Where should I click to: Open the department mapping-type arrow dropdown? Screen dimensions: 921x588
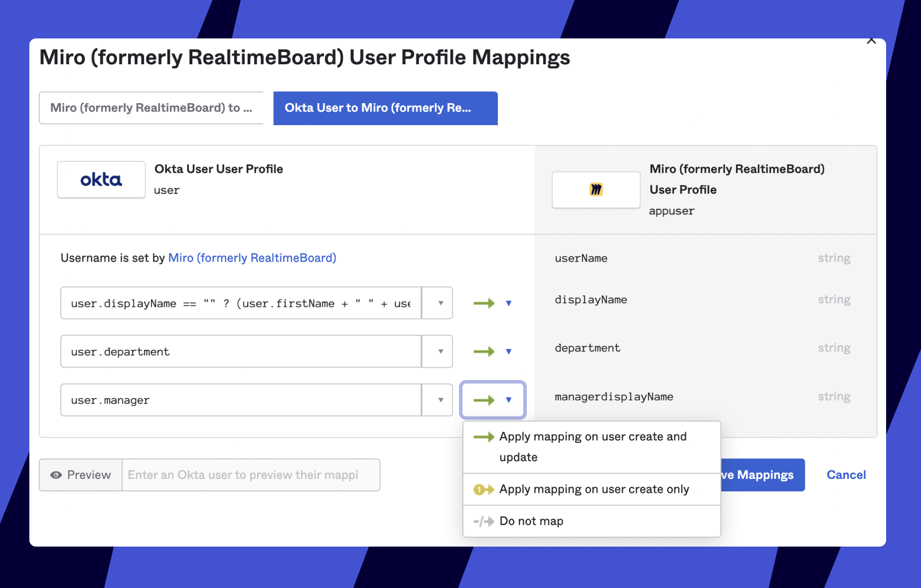pyautogui.click(x=509, y=351)
